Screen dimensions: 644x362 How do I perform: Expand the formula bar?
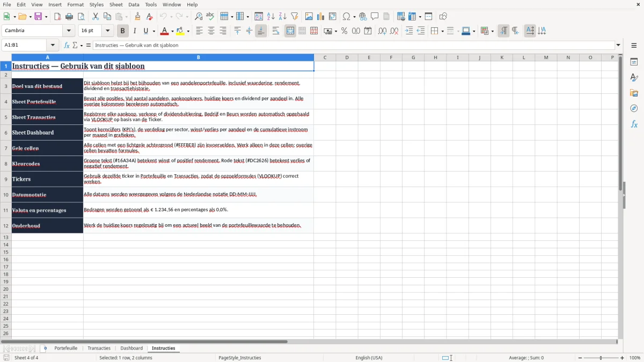(618, 45)
